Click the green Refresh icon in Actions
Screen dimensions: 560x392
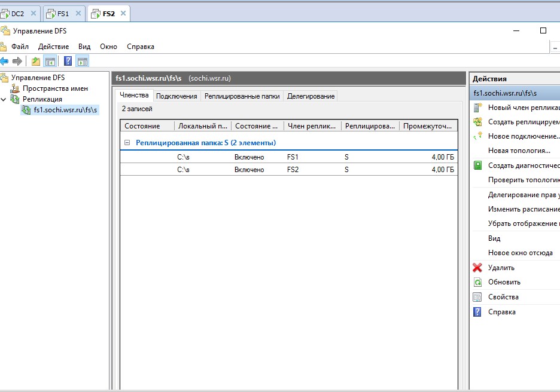coord(477,282)
